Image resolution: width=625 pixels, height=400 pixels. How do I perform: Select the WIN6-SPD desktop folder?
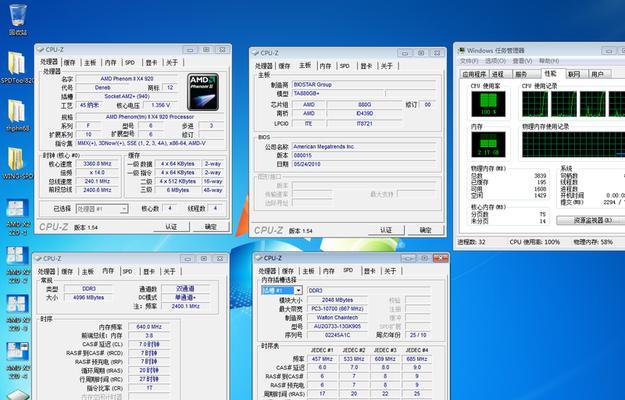coord(17,163)
